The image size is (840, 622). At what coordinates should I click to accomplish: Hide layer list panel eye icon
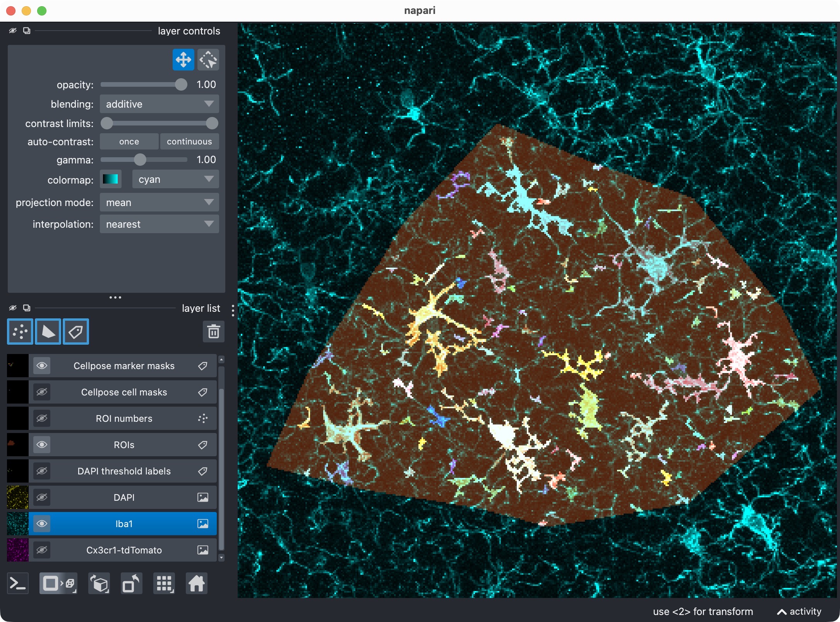13,308
